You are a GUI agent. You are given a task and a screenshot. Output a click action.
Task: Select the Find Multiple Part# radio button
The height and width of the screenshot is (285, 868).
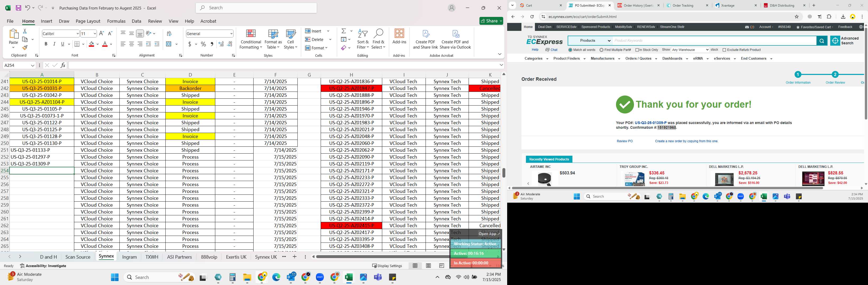click(x=601, y=50)
